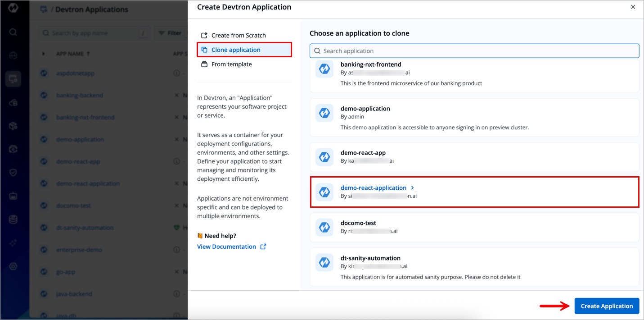
Task: Click the docomo-test app icon
Action: [324, 228]
